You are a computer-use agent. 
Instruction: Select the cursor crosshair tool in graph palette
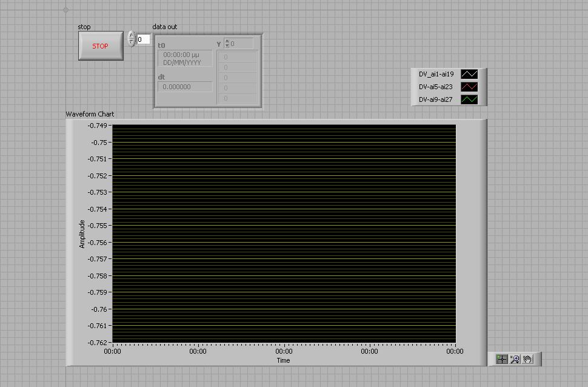point(501,359)
